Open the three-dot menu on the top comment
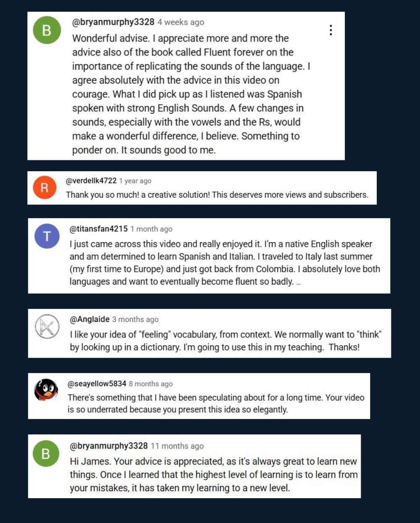 tap(331, 30)
